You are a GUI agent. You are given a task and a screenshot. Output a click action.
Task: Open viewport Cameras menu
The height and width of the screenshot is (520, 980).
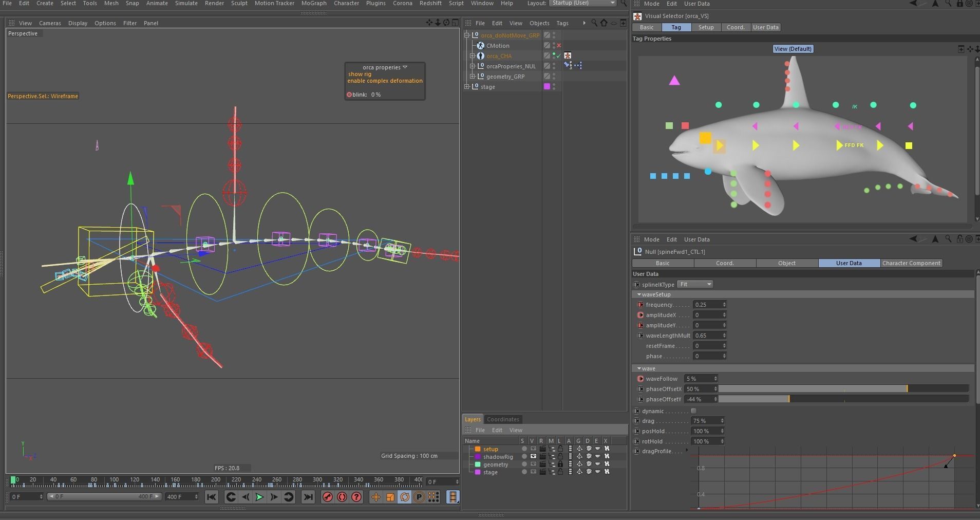click(x=50, y=23)
